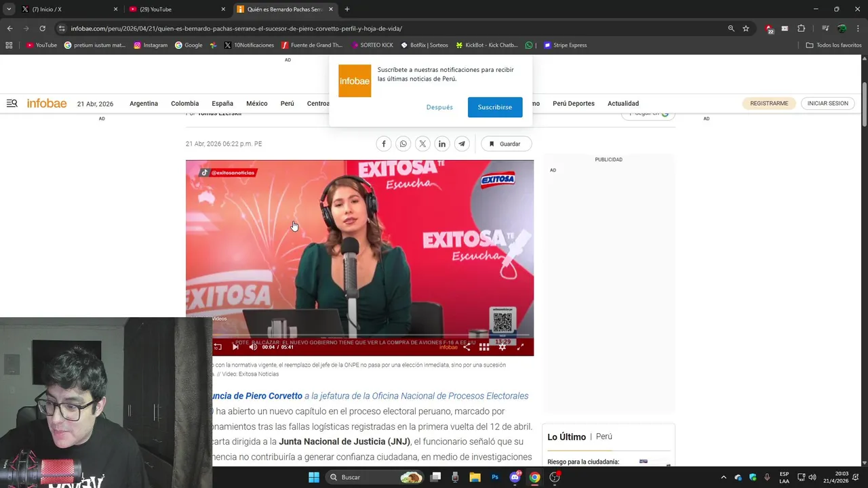Select Perú in infobae navigation
The height and width of the screenshot is (488, 868).
(288, 104)
